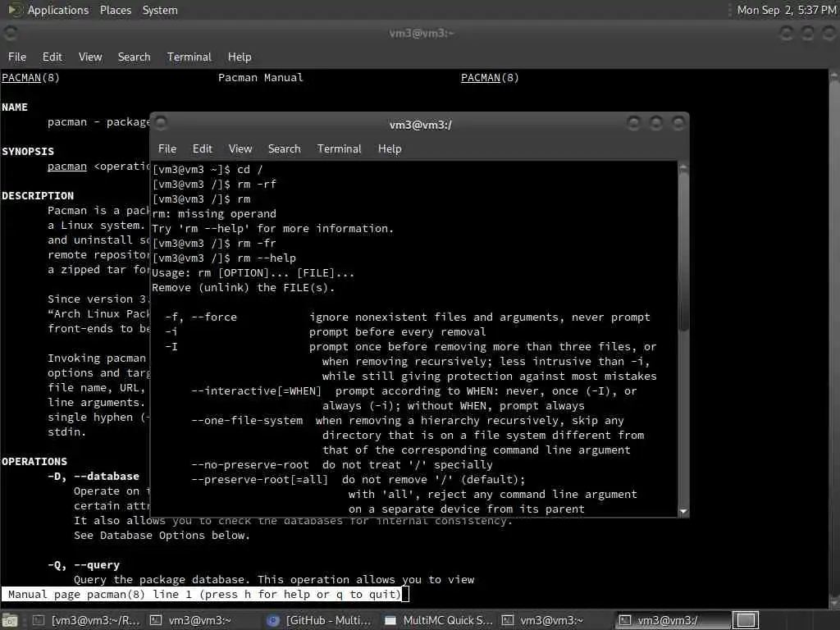The height and width of the screenshot is (630, 840).
Task: Click the workspace switcher in bottom panel
Action: tap(745, 620)
